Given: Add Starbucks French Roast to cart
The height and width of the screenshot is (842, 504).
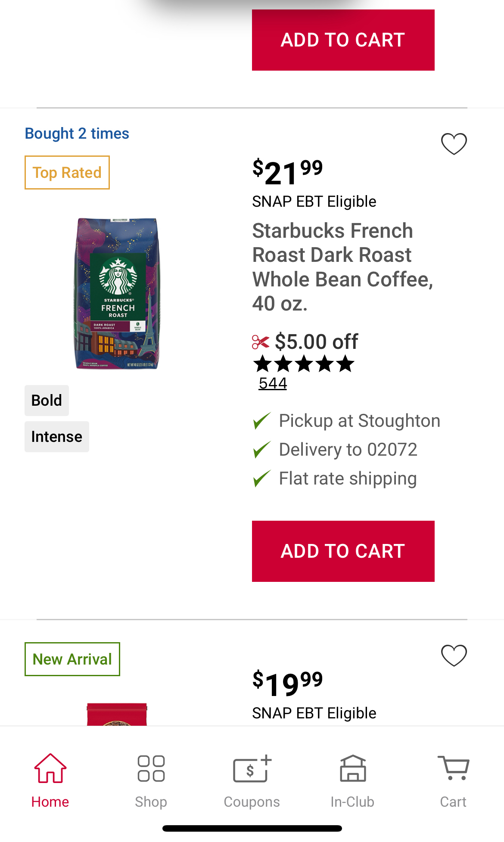Looking at the screenshot, I should coord(343,551).
